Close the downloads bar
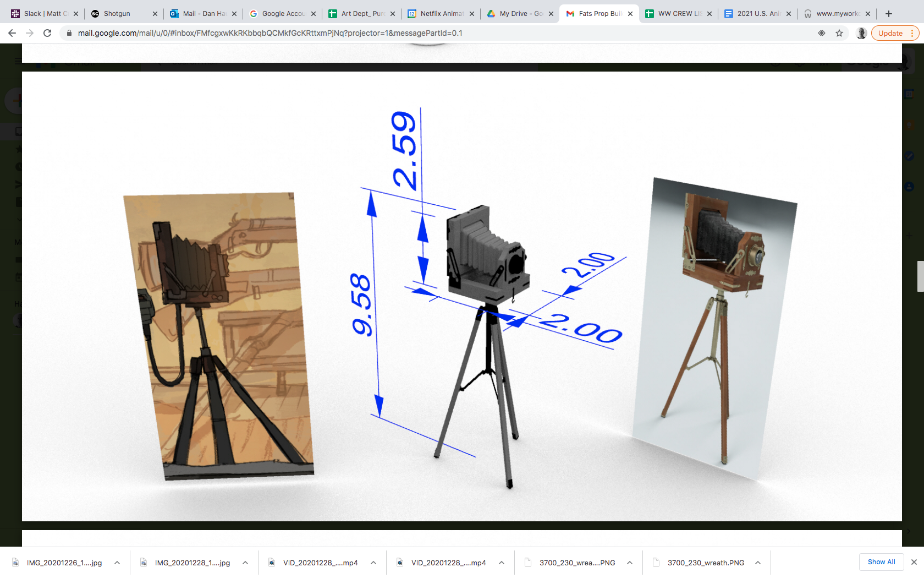The width and height of the screenshot is (924, 578). [914, 562]
